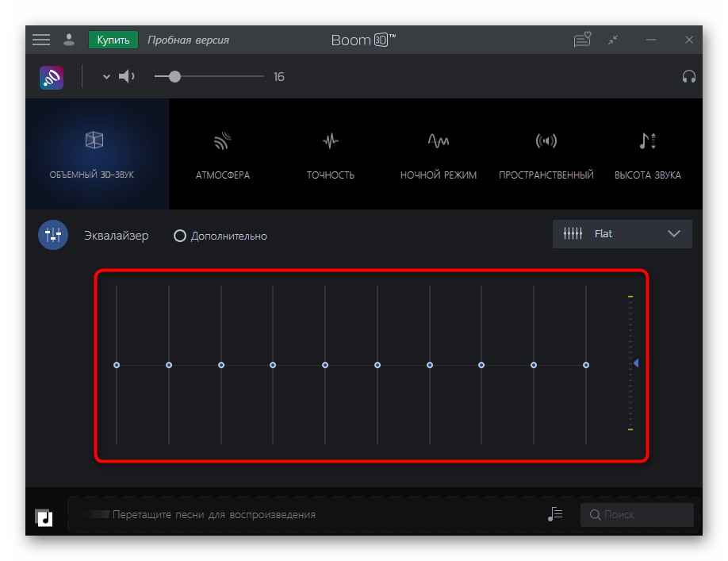Screen dimensions: 728x561
Task: Select the Атмосфера effect tab
Action: (222, 154)
